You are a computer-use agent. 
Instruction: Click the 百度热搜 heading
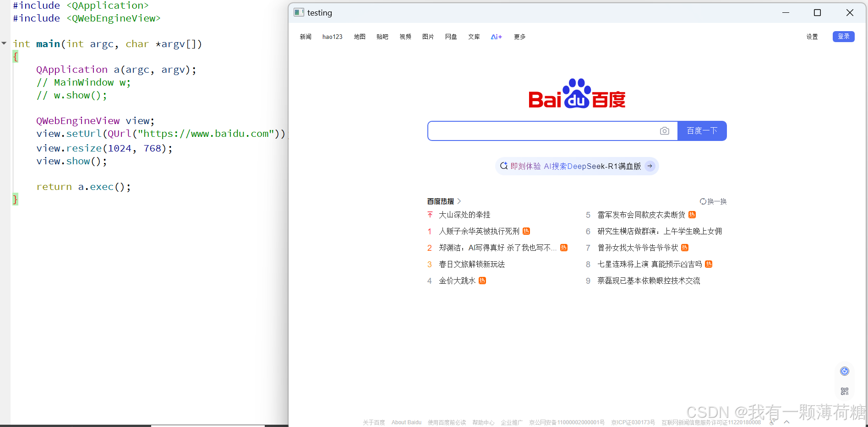[441, 201]
